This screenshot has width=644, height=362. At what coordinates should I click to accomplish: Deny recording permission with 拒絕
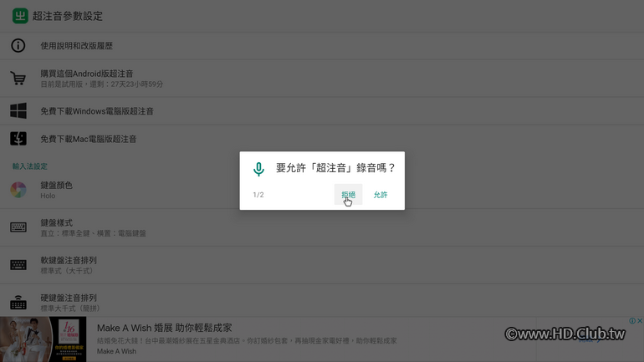point(348,195)
